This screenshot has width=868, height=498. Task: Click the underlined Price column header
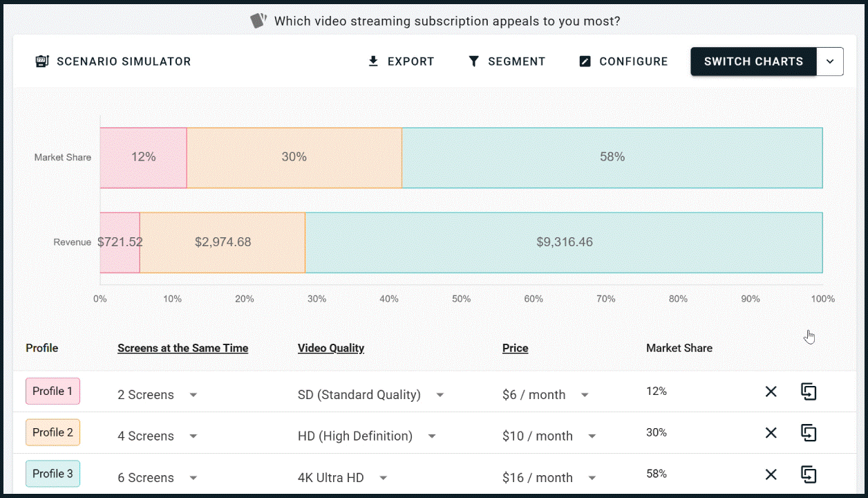(x=515, y=348)
